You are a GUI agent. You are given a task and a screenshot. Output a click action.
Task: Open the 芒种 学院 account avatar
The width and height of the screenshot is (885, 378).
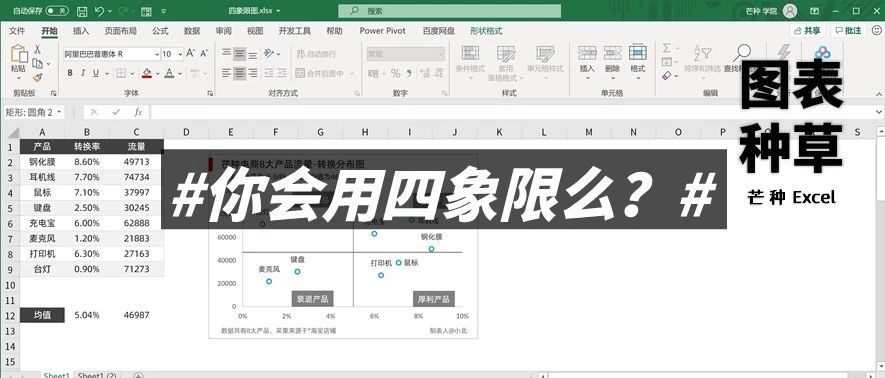(x=790, y=11)
